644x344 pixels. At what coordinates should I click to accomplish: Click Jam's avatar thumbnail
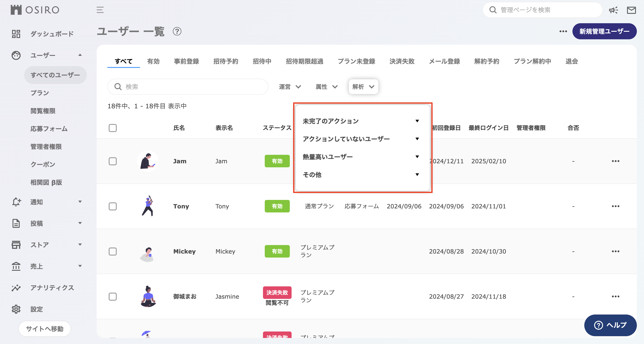point(148,161)
